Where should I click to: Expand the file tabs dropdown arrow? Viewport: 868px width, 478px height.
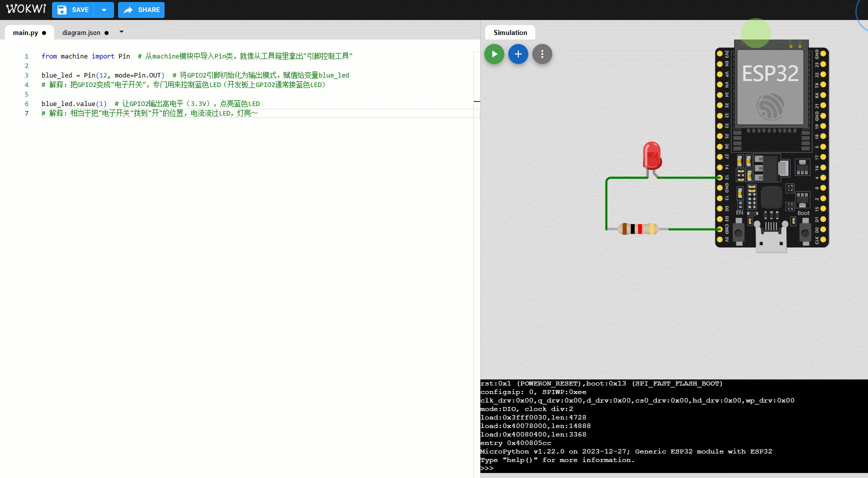pos(121,32)
